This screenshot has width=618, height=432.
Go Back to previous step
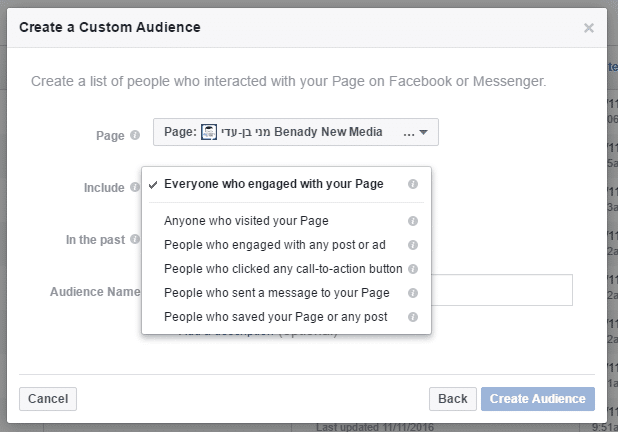click(x=453, y=399)
